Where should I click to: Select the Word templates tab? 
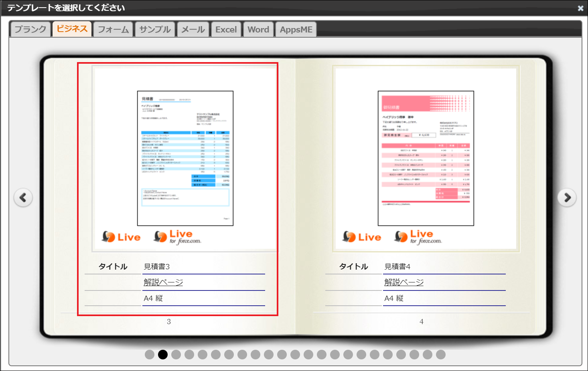coord(258,30)
